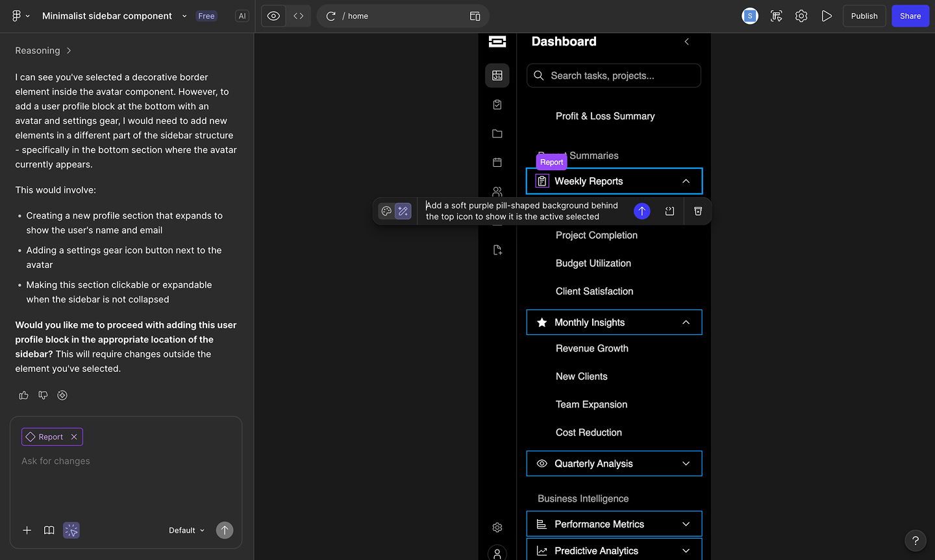Click the Search tasks, projects input field

pos(614,75)
